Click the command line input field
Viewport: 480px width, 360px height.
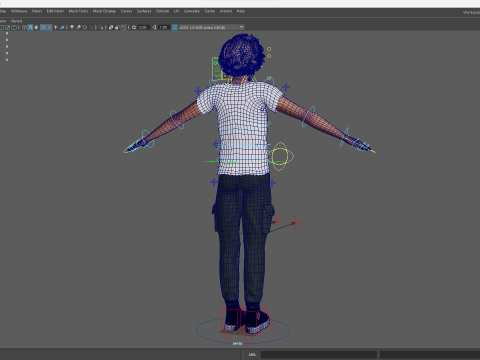(x=319, y=354)
